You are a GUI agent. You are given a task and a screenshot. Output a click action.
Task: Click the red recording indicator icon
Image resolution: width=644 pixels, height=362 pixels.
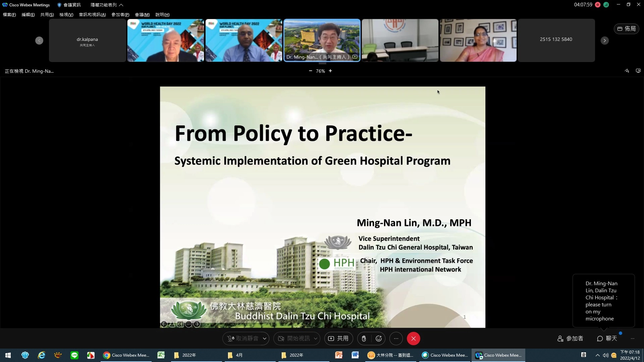pos(598,5)
